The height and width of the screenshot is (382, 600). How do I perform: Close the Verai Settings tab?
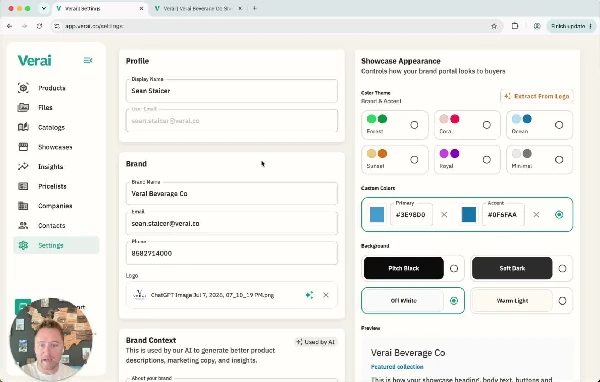(141, 8)
